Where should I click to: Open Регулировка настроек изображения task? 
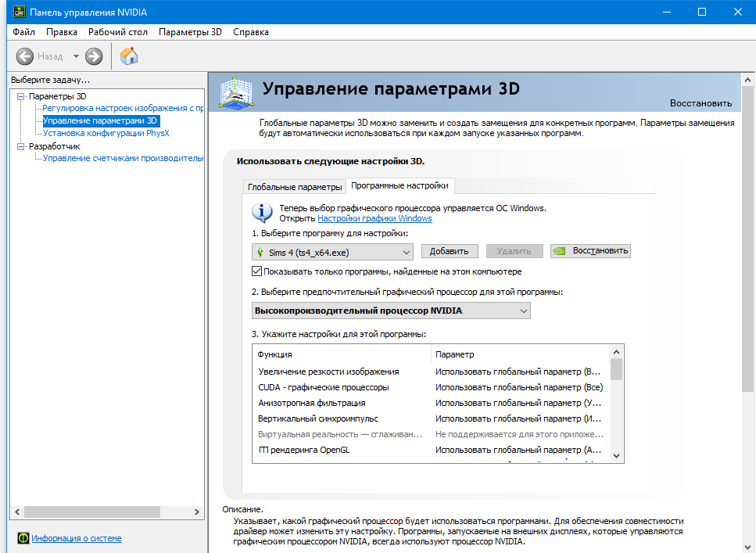click(x=123, y=108)
